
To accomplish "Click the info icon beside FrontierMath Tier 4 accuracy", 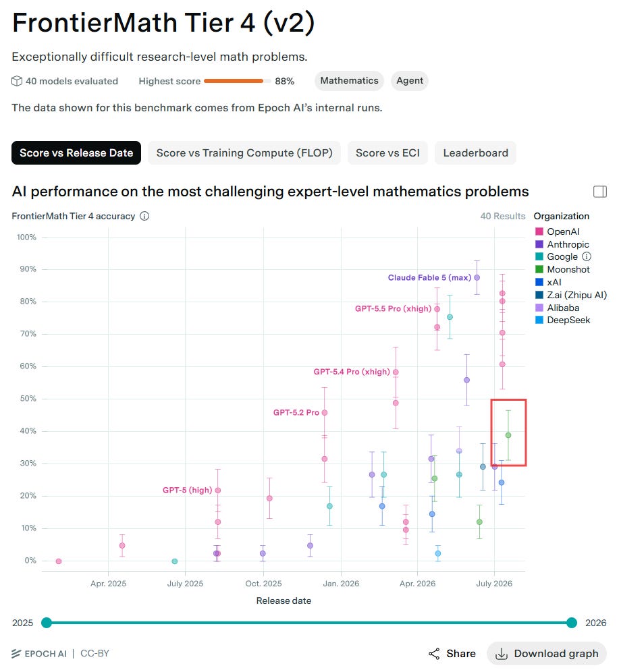I will 144,216.
